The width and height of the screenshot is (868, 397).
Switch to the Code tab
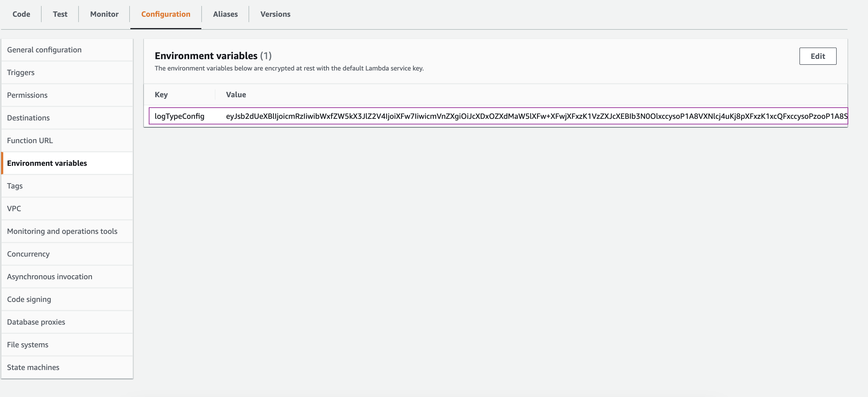click(21, 14)
